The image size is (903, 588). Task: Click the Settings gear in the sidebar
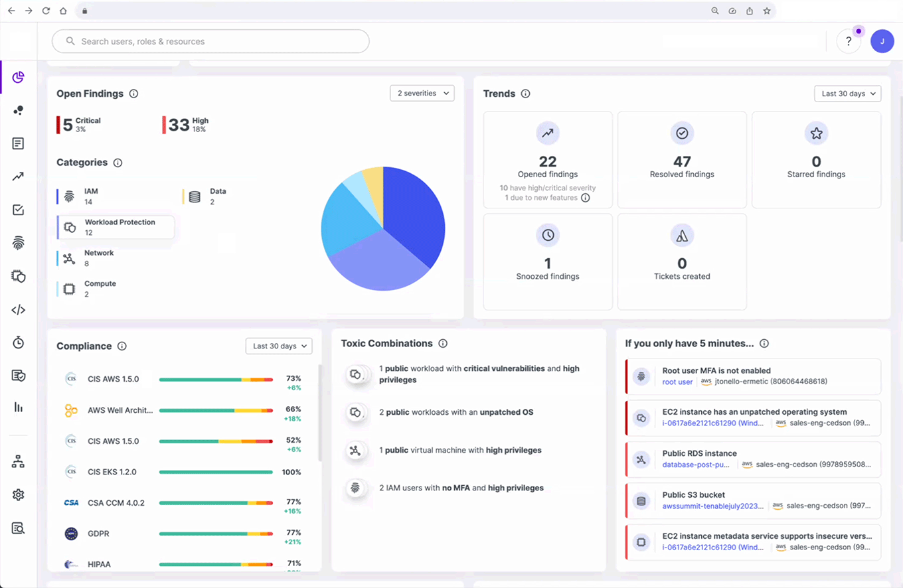tap(18, 494)
